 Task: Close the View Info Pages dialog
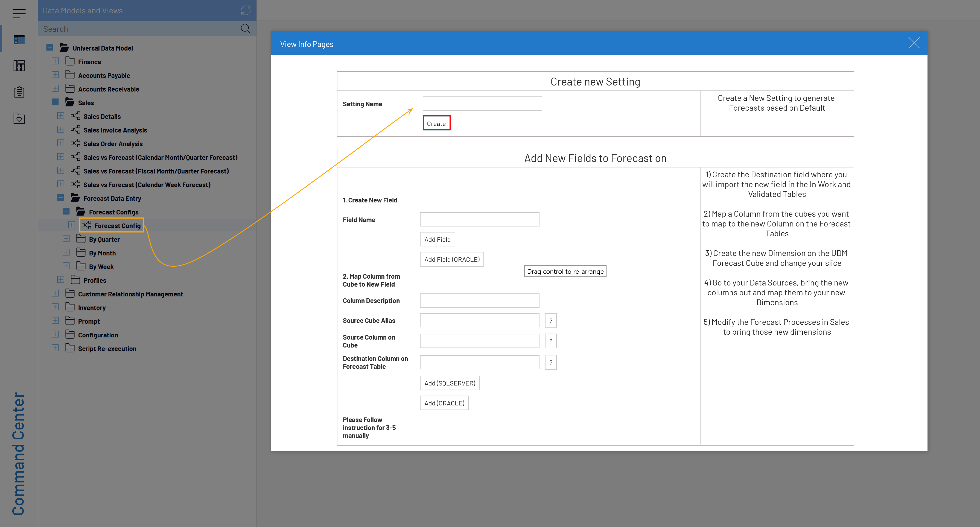pyautogui.click(x=914, y=43)
